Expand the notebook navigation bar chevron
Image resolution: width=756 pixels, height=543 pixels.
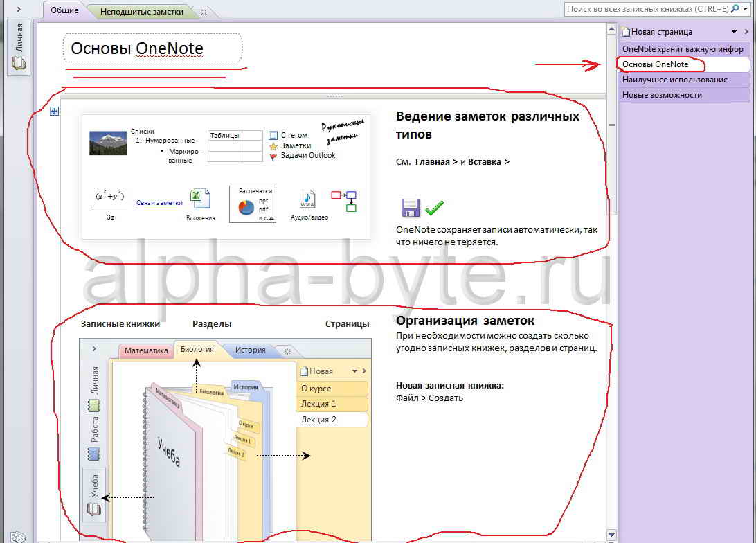click(18, 10)
